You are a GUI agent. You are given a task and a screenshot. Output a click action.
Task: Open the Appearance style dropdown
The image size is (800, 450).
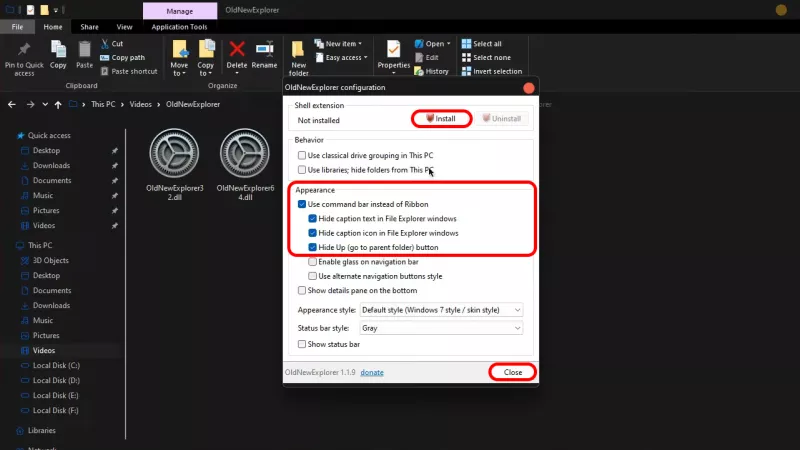(x=441, y=310)
